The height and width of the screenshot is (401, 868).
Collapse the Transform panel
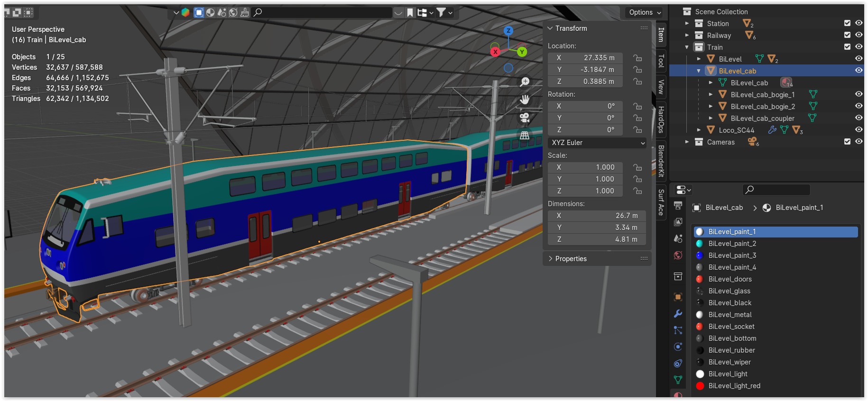coord(550,28)
